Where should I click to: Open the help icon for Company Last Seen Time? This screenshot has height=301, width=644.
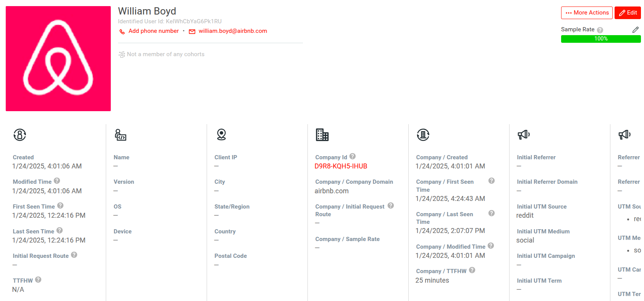[492, 213]
